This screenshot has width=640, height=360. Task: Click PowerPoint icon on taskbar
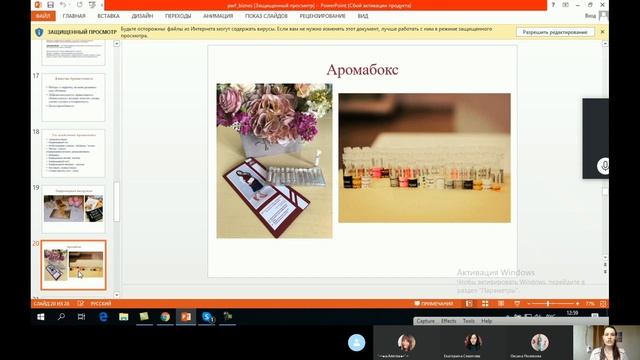[x=186, y=317]
